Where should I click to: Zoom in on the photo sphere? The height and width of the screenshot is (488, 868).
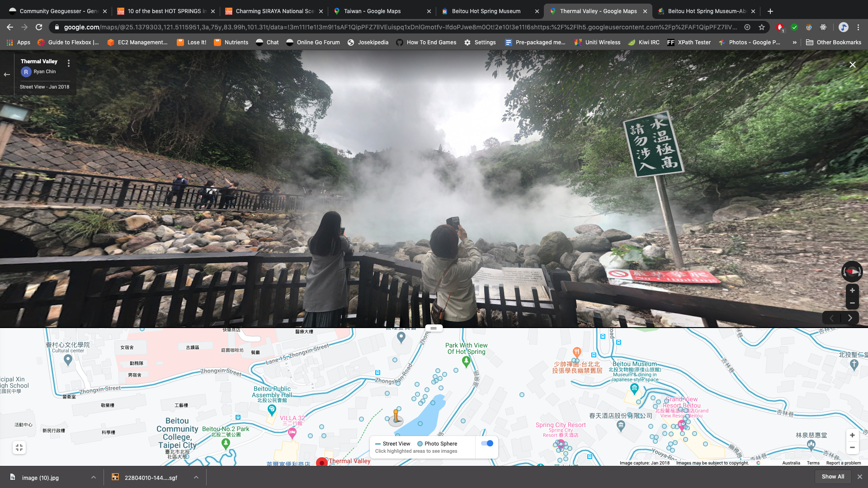[x=852, y=291]
